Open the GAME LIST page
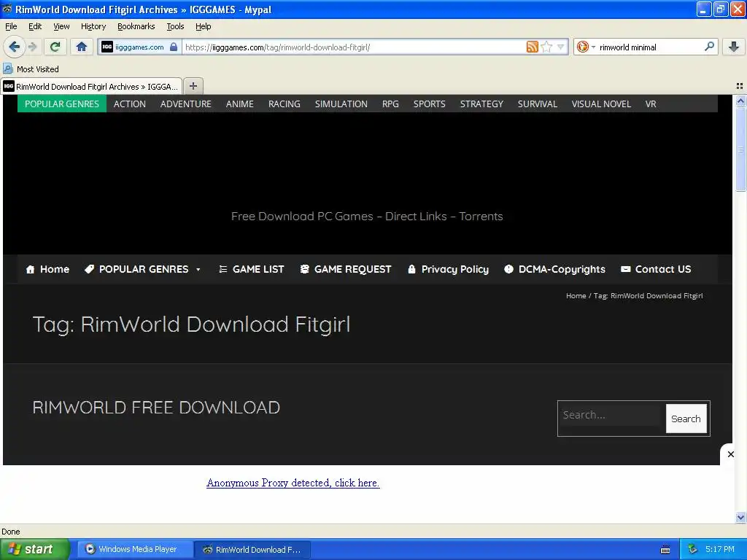 click(251, 269)
